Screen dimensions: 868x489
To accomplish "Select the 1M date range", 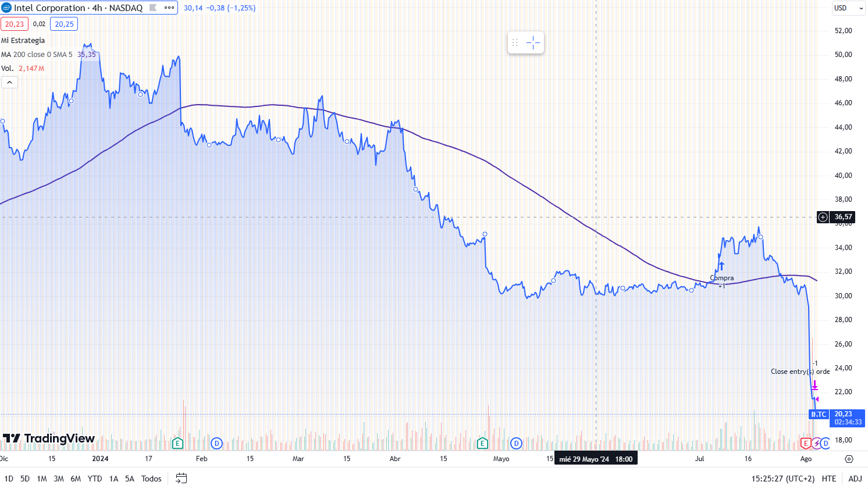I will 42,479.
